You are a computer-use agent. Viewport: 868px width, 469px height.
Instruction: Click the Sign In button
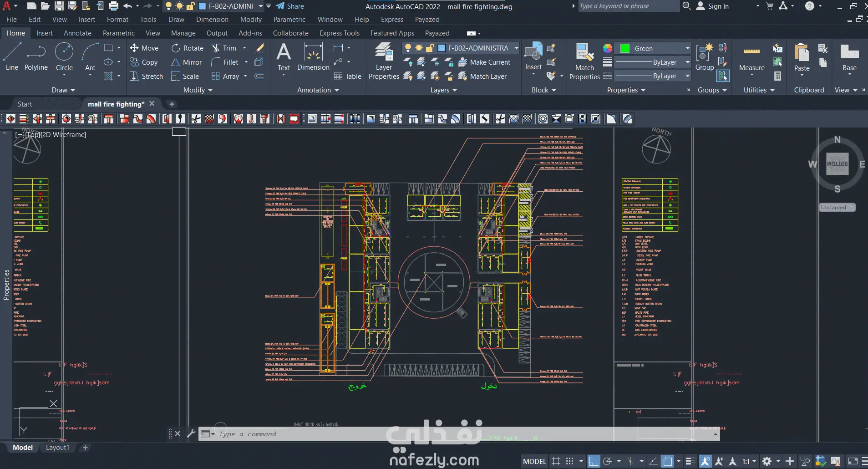tap(718, 6)
